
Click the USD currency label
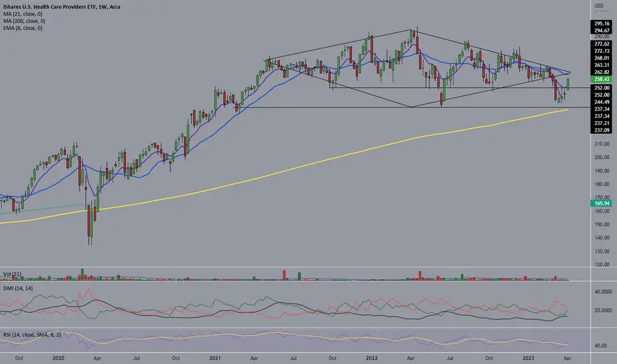(599, 5)
